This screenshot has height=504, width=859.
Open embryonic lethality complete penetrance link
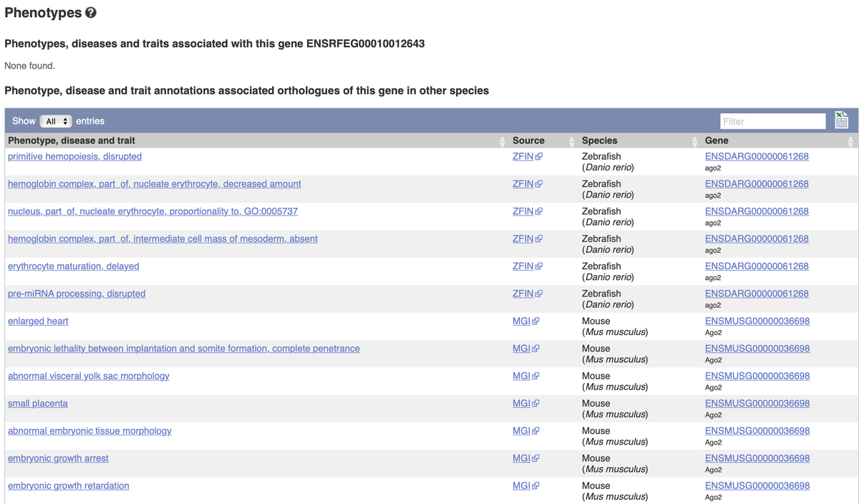184,349
